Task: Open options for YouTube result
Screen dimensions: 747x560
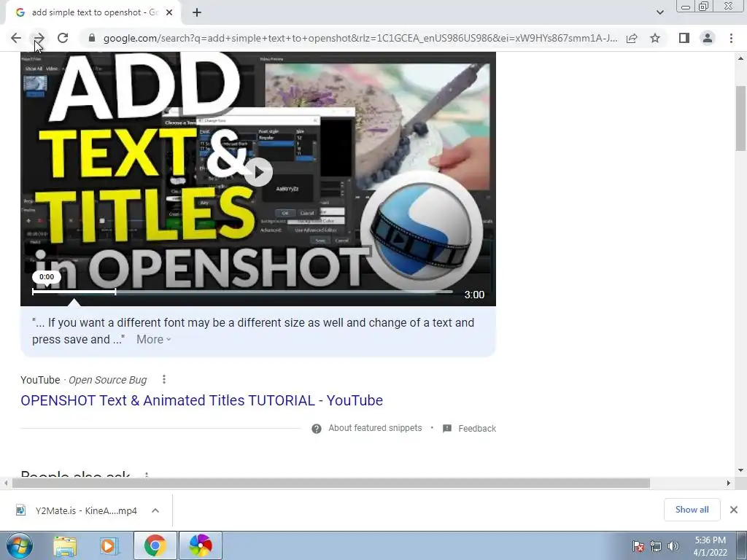Action: (x=164, y=379)
